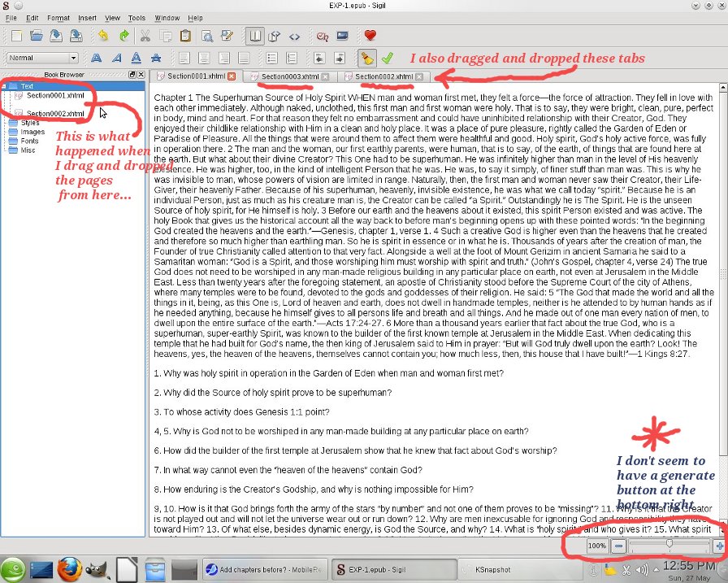
Task: Switch to Code View mode
Action: [x=294, y=36]
